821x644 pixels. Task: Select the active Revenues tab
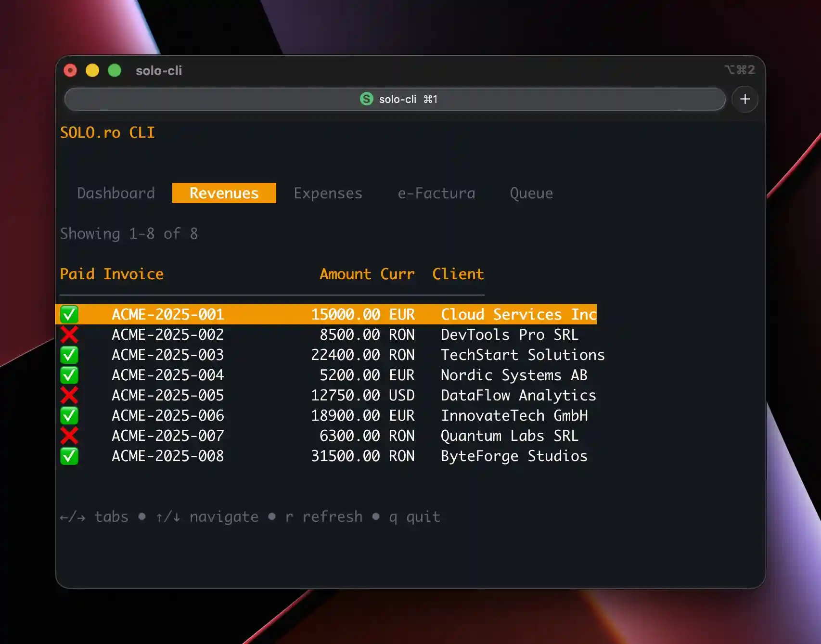224,193
